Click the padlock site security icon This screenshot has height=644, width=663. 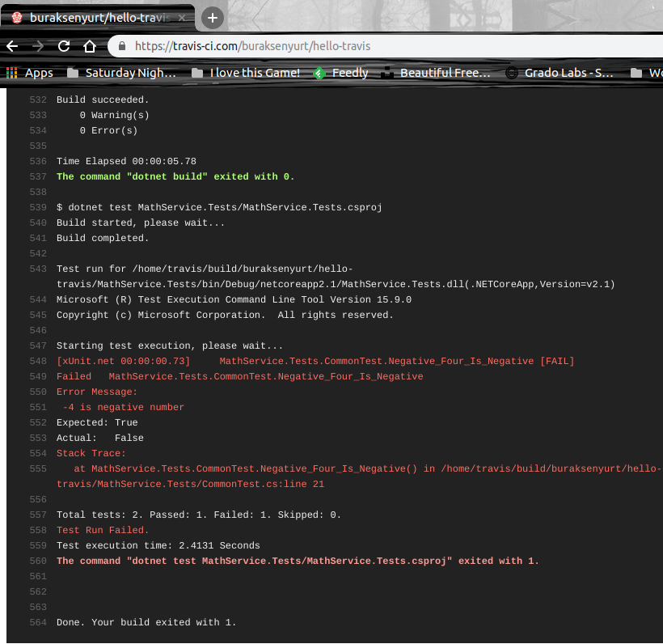click(123, 46)
